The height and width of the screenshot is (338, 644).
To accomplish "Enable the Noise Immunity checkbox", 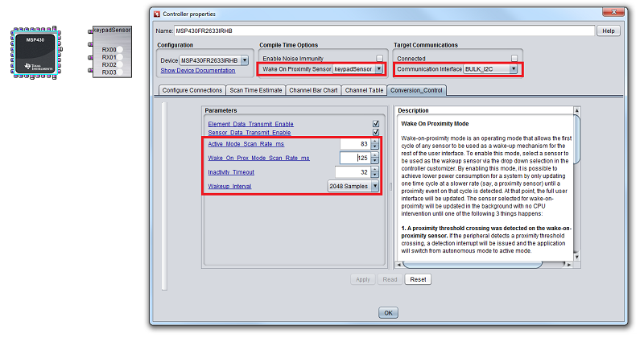I will [x=379, y=59].
